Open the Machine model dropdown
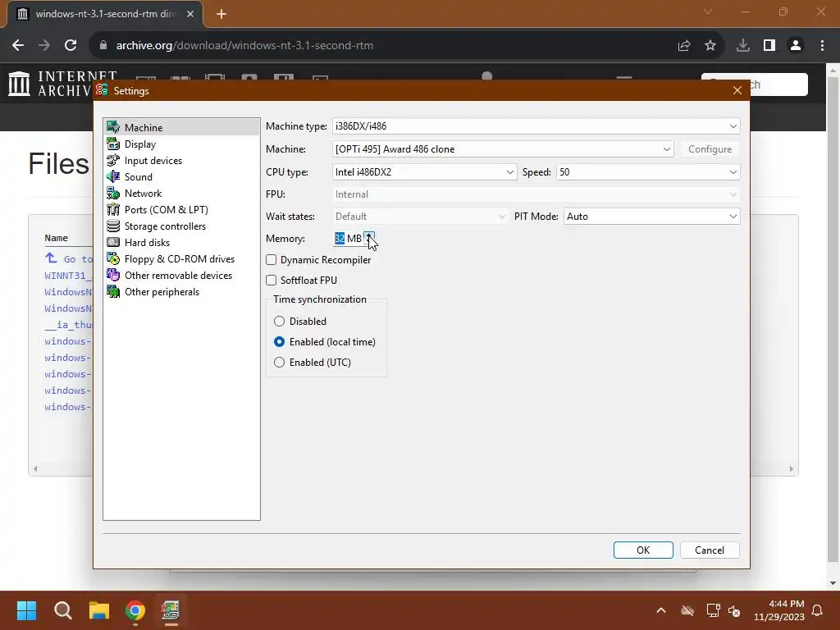The width and height of the screenshot is (840, 630). tap(503, 149)
